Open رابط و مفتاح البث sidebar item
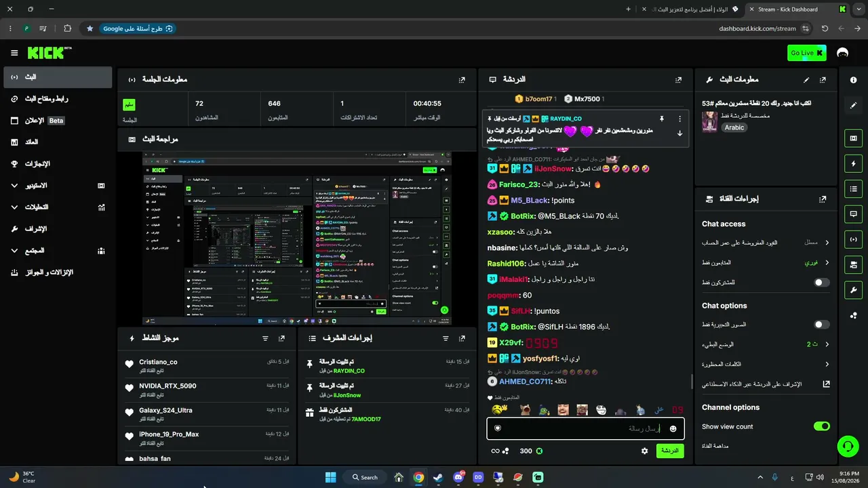Viewport: 868px width, 488px height. click(58, 99)
